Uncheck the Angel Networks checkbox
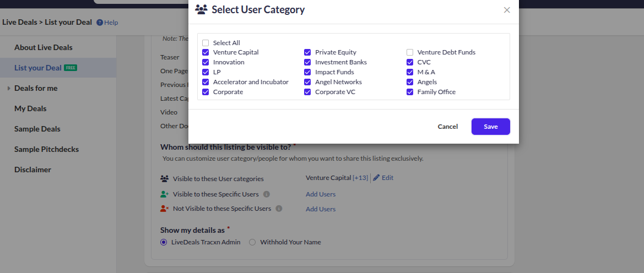This screenshot has height=273, width=644. coord(307,82)
